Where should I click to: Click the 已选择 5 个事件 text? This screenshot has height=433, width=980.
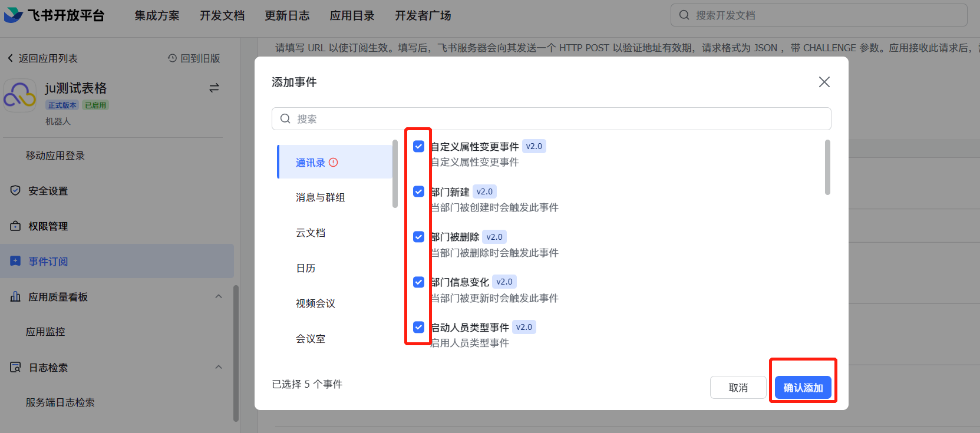coord(307,384)
